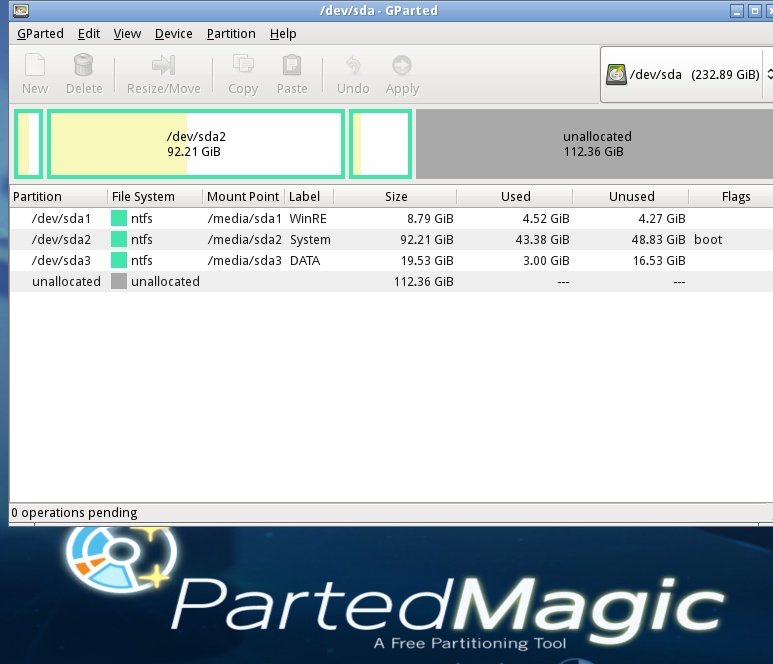Open the Partition menu

(x=231, y=34)
